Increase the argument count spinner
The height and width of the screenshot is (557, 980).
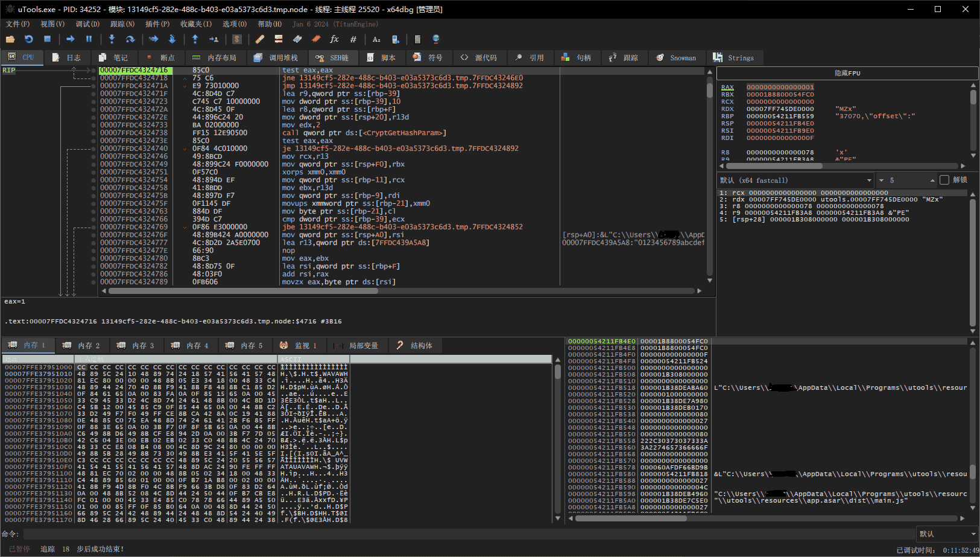(x=932, y=180)
